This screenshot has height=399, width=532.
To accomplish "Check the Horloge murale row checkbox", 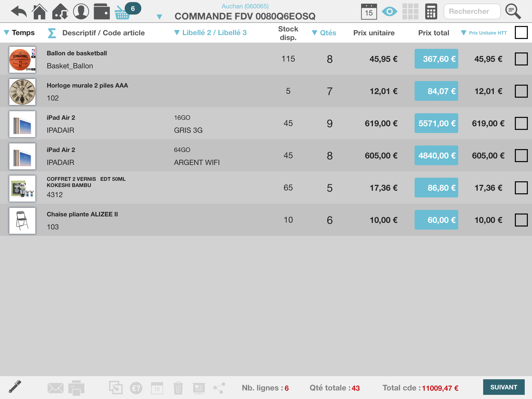I will coord(521,91).
